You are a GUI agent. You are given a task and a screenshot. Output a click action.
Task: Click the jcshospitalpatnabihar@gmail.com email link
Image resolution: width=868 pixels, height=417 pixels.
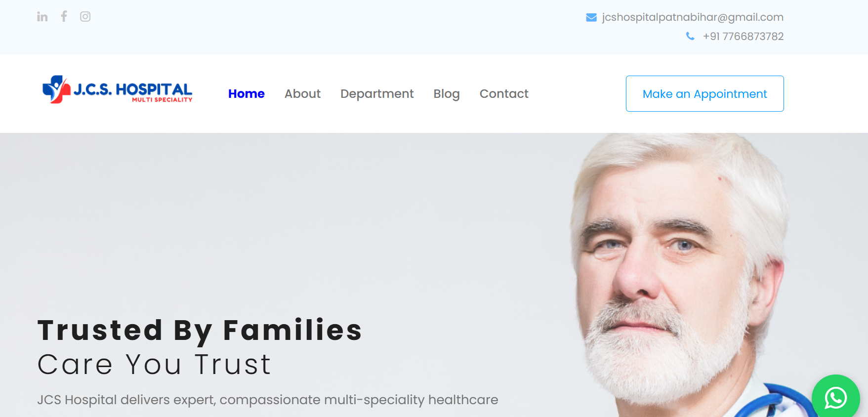pyautogui.click(x=693, y=17)
